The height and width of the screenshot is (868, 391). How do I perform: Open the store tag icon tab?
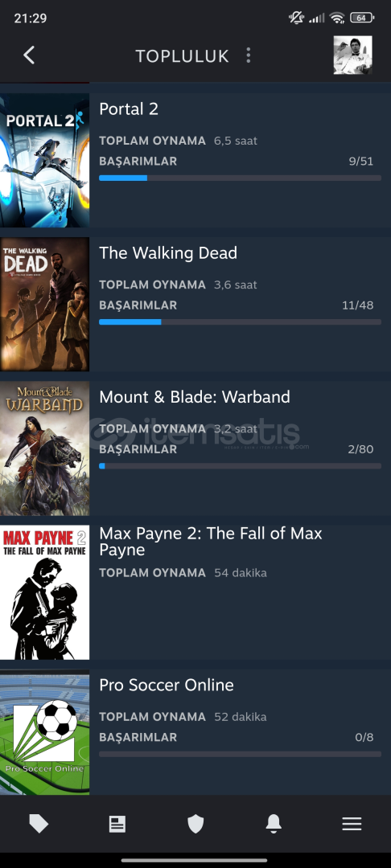(x=39, y=824)
